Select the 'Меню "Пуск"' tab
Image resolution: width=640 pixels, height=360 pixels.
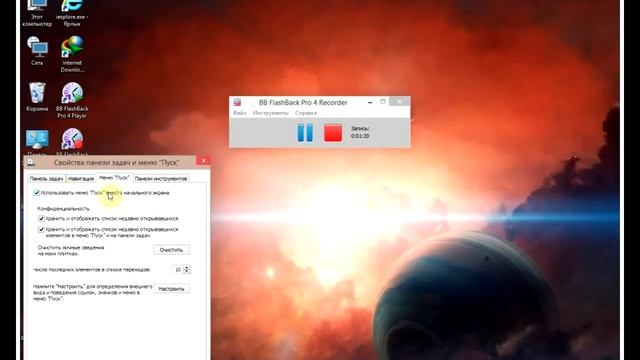coord(114,178)
